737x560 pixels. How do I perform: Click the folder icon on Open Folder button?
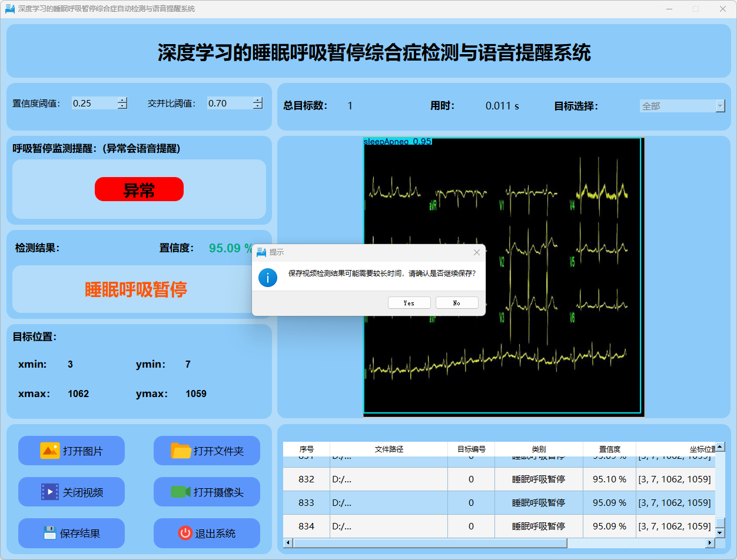pos(181,451)
